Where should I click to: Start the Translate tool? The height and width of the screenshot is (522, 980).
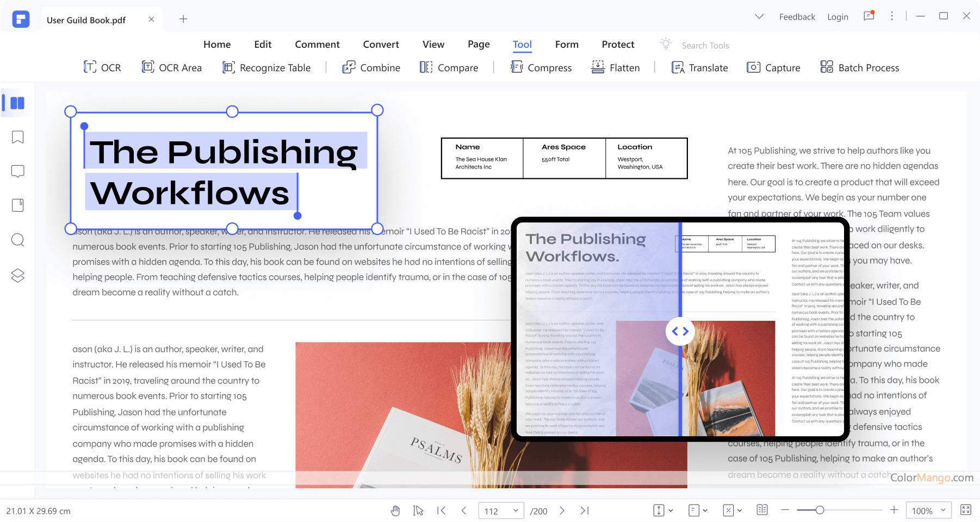pyautogui.click(x=699, y=67)
